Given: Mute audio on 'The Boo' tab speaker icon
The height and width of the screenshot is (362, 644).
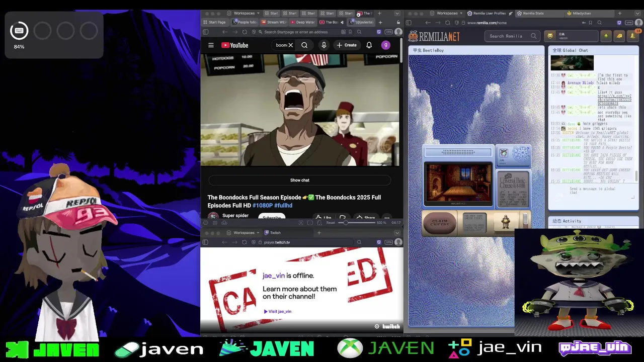Looking at the screenshot, I should coord(342,22).
